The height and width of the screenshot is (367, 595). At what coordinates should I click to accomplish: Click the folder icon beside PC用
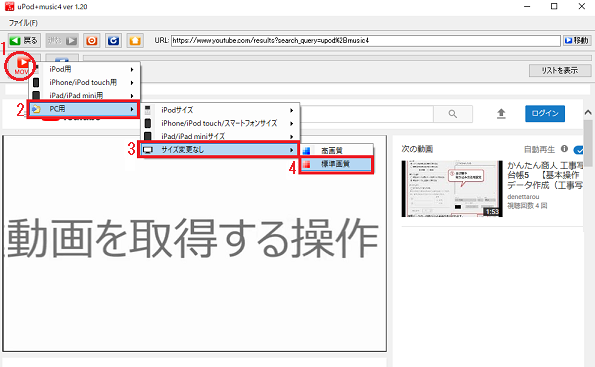36,109
